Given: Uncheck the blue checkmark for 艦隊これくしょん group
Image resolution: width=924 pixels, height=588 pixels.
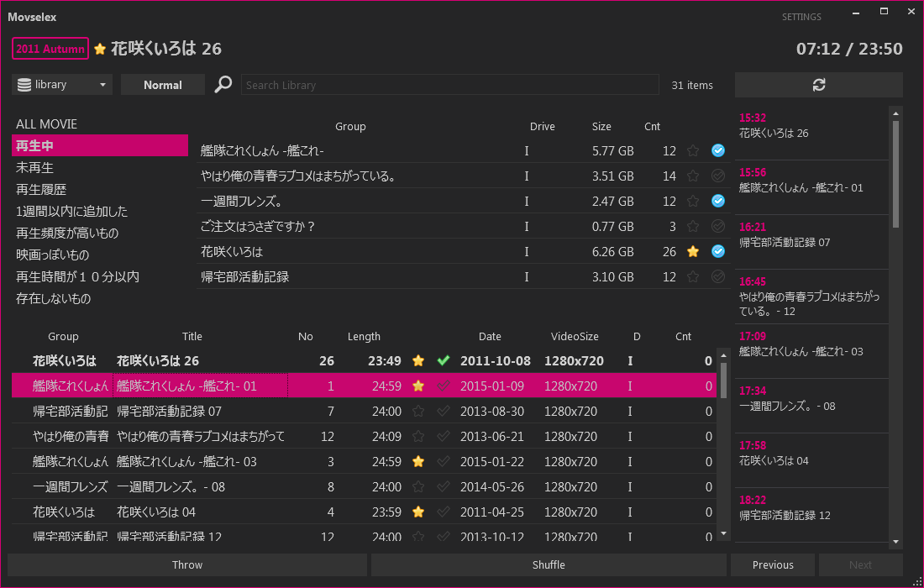Looking at the screenshot, I should click(717, 151).
